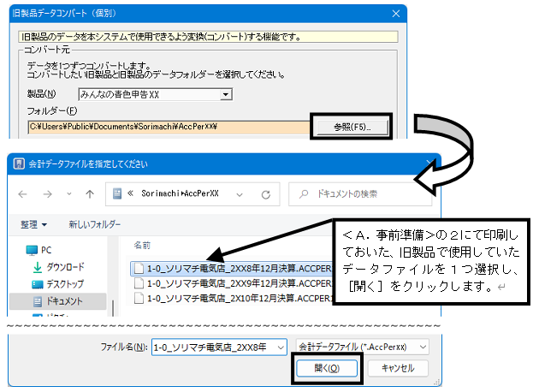
Task: Select the 2XX9年12月決算 file
Action: pyautogui.click(x=234, y=283)
